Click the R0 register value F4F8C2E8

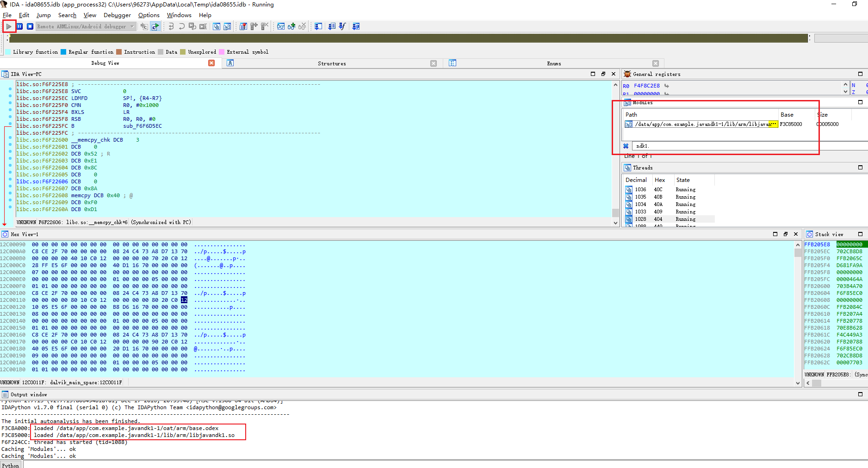tap(647, 86)
